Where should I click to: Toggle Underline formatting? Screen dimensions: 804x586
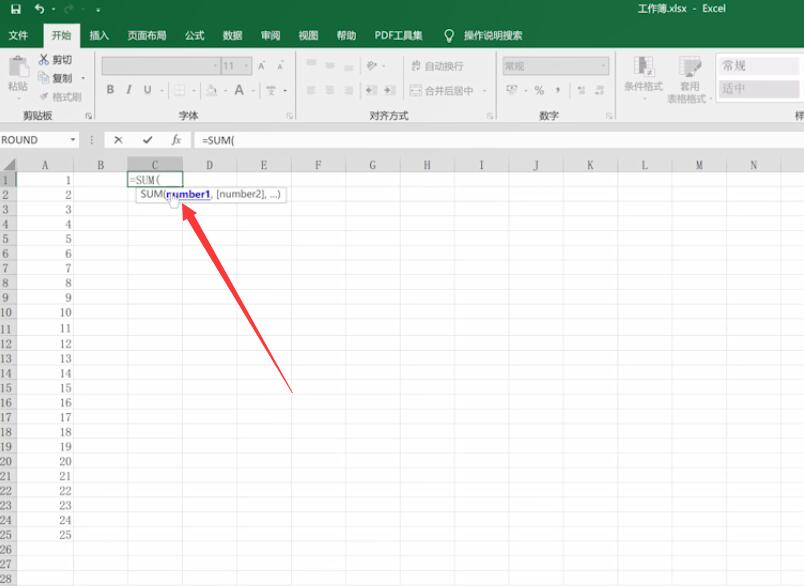pos(148,90)
